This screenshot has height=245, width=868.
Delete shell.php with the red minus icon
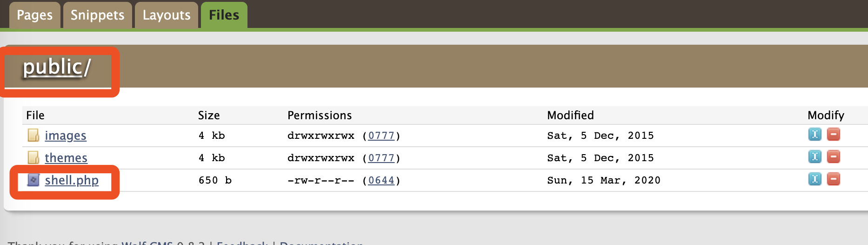834,179
